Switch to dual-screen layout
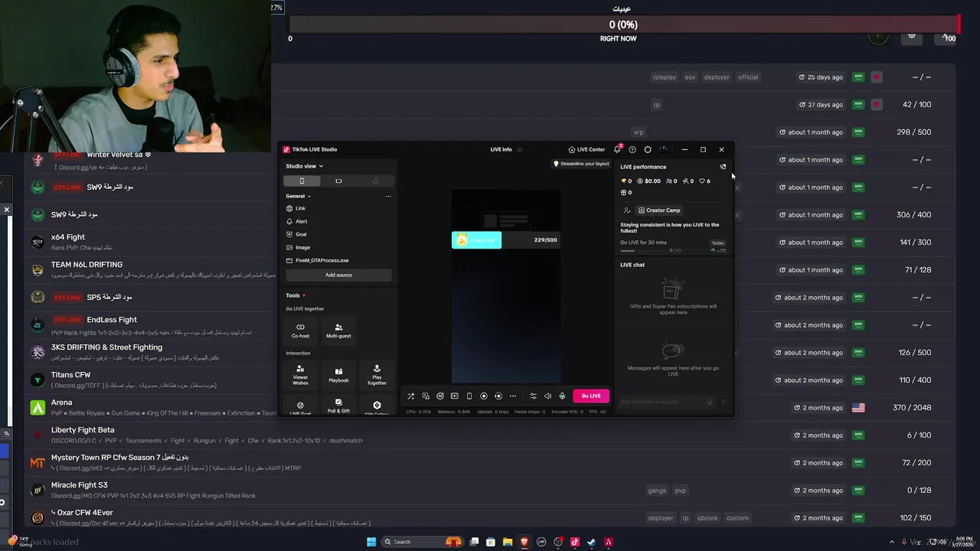980x551 pixels. point(375,181)
